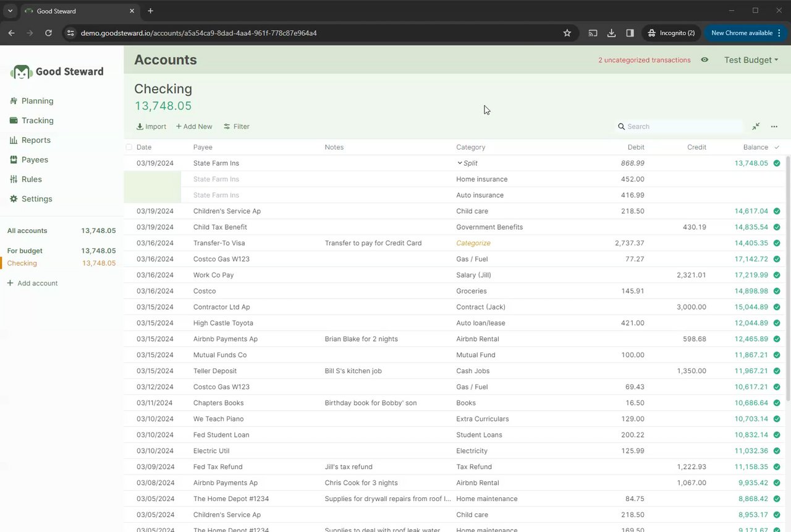Viewport: 791px width, 532px height.
Task: Click the transaction Search field
Action: coord(683,127)
